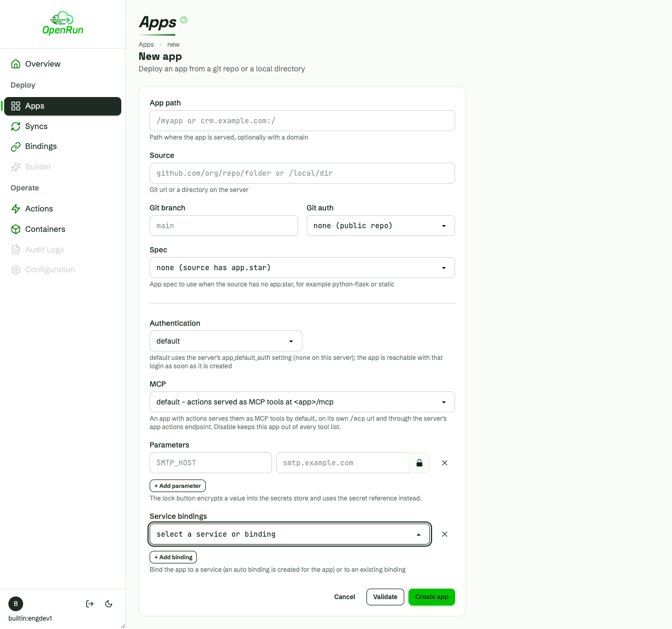Toggle dark mode with moon icon
Image resolution: width=672 pixels, height=629 pixels.
pyautogui.click(x=109, y=604)
